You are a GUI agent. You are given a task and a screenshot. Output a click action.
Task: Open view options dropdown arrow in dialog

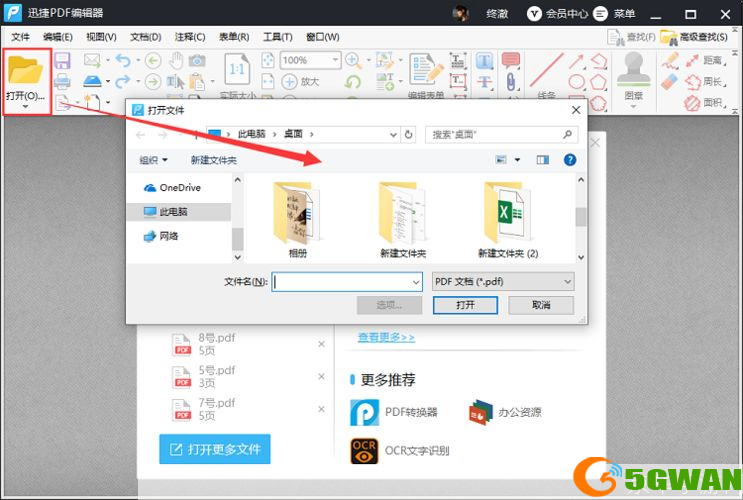tap(517, 160)
